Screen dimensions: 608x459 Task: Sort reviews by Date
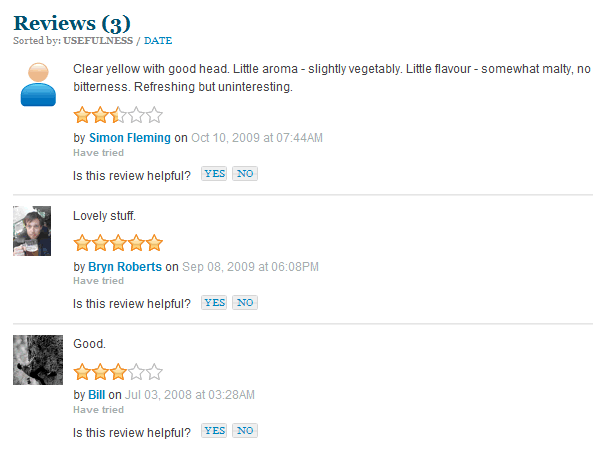pos(158,41)
